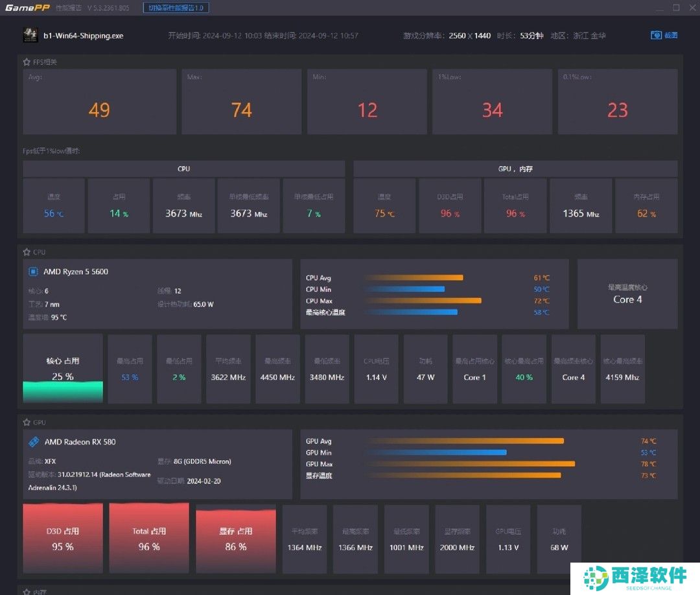The width and height of the screenshot is (700, 595).
Task: Click the b1-Win64-Shipping.exe game icon
Action: tap(30, 35)
